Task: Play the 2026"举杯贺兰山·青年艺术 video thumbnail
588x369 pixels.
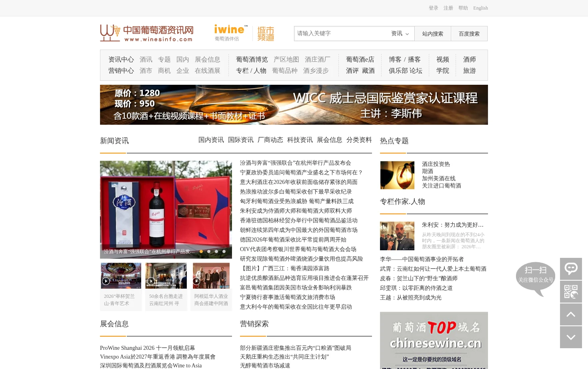Action: (x=121, y=275)
